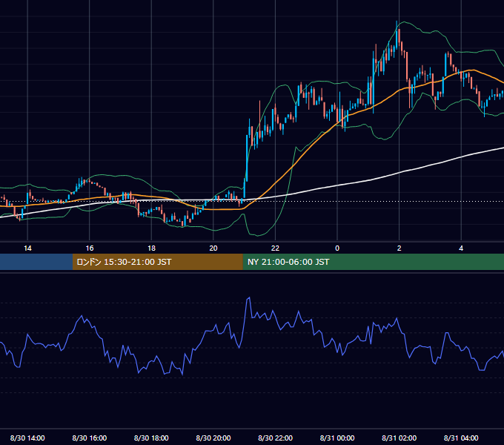Click hour label 0 on price chart axis
The height and width of the screenshot is (445, 504).
pos(337,248)
